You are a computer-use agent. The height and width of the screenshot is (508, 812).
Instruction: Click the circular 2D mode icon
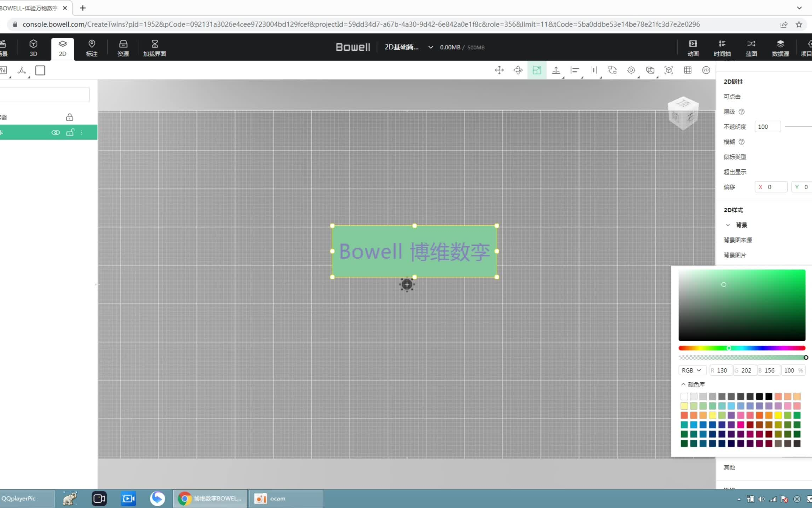pos(706,70)
